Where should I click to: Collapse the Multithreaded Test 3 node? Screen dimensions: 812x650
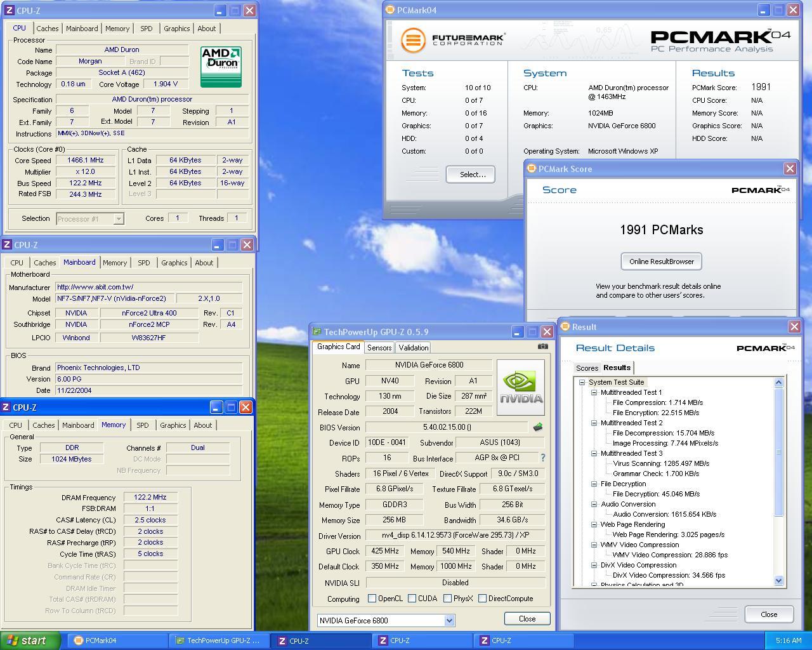click(594, 453)
